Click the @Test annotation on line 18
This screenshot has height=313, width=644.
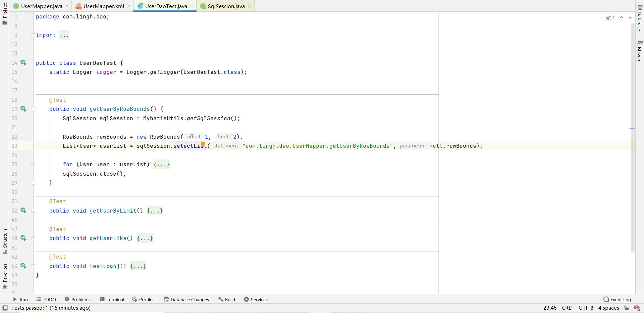(57, 100)
